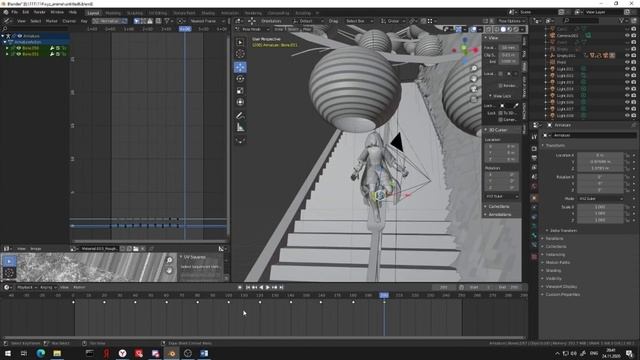640x360 pixels.
Task: Switch to solid viewport shading icon
Action: coord(503,29)
